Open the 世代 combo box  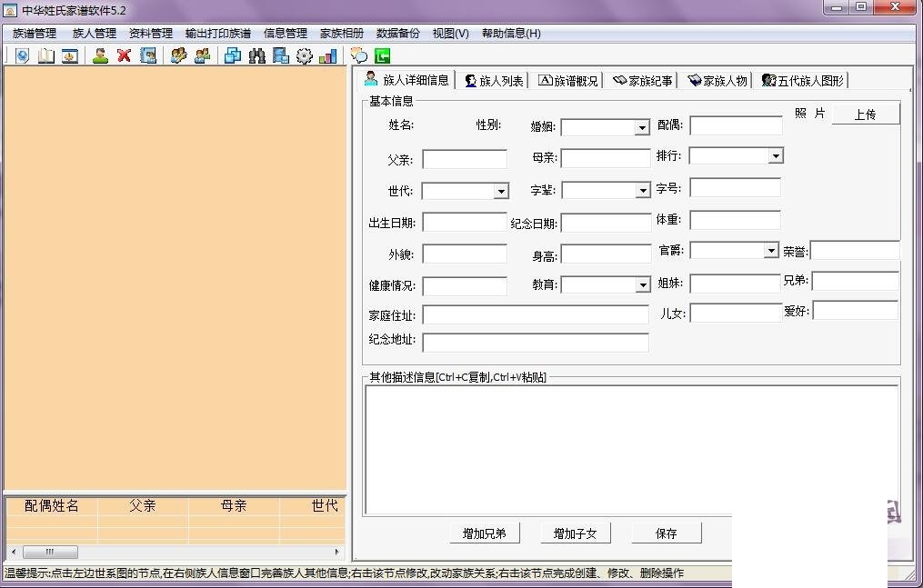tap(500, 192)
